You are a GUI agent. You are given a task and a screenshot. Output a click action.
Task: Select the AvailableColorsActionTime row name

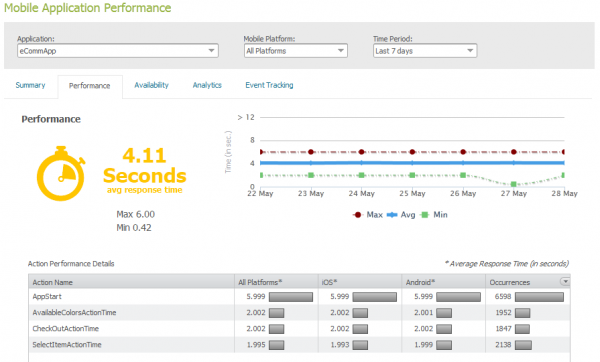(x=74, y=313)
